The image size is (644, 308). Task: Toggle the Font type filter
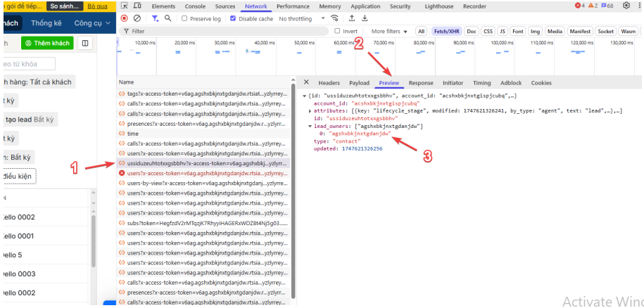pos(518,31)
